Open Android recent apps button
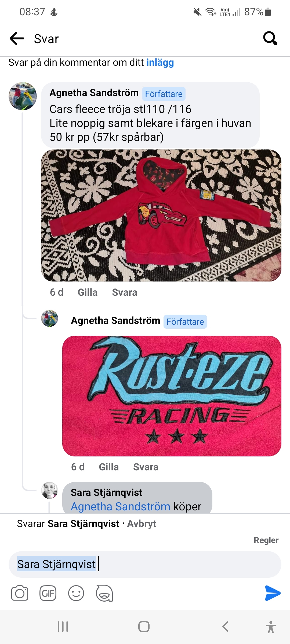 (x=63, y=627)
